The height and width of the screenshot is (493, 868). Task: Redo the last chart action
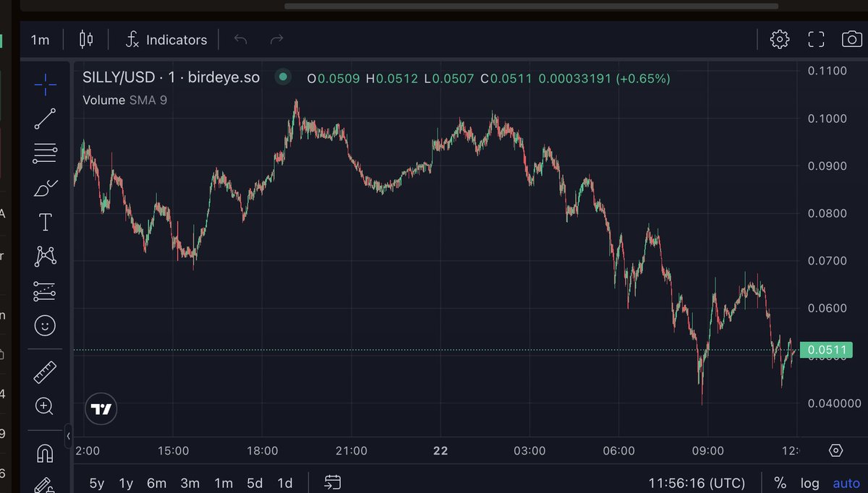pyautogui.click(x=276, y=40)
